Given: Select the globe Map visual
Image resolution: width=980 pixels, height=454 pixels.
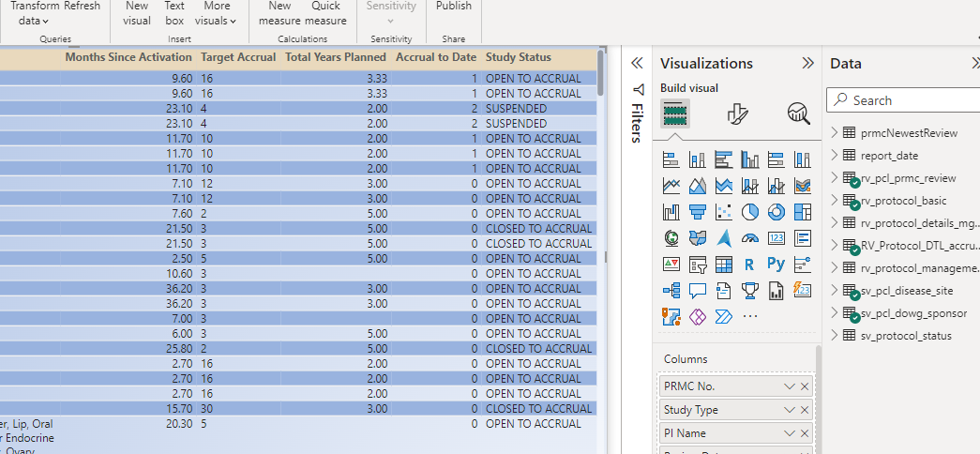Looking at the screenshot, I should tap(671, 238).
